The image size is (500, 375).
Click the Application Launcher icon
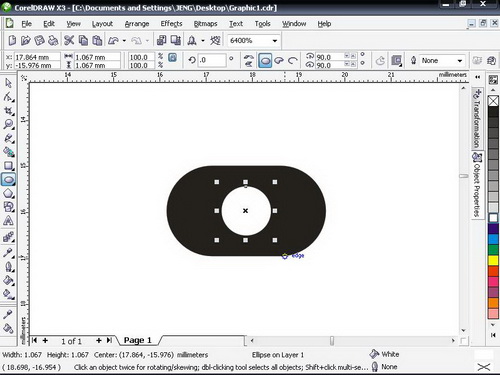[192, 40]
